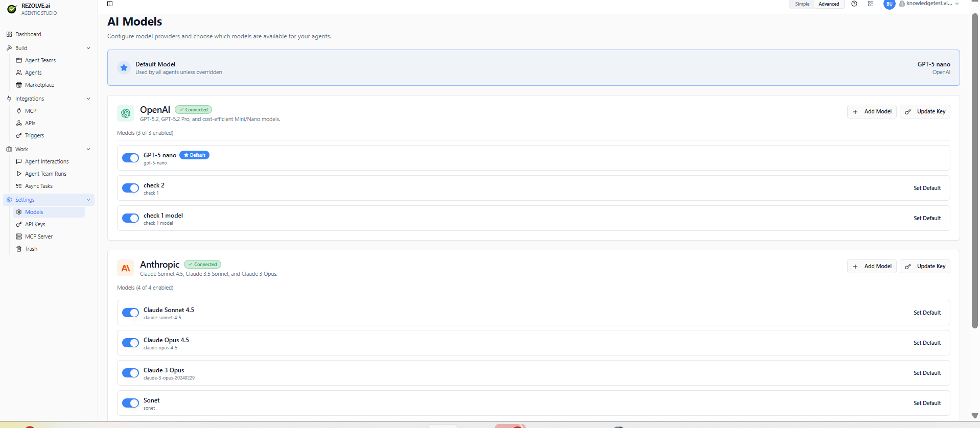Open the knowledgetest workspace dropdown
980x428 pixels.
coord(929,4)
